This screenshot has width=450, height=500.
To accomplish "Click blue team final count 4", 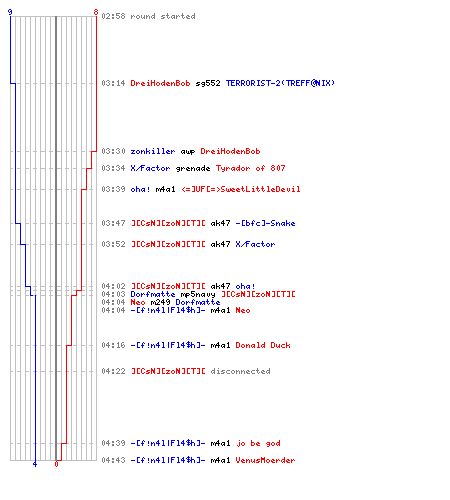I will pos(35,464).
